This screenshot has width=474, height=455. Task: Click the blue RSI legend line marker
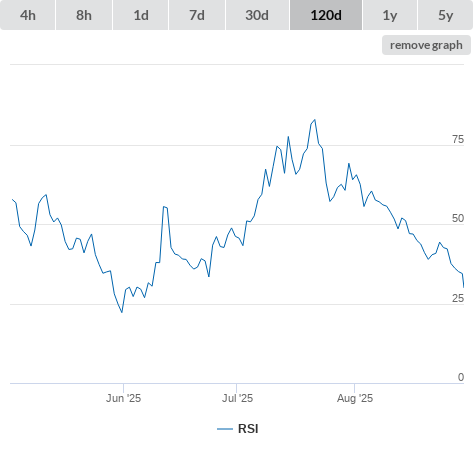click(225, 429)
